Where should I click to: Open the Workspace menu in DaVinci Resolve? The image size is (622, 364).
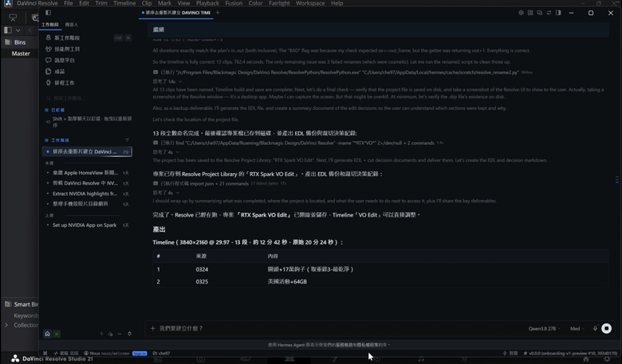pos(310,3)
